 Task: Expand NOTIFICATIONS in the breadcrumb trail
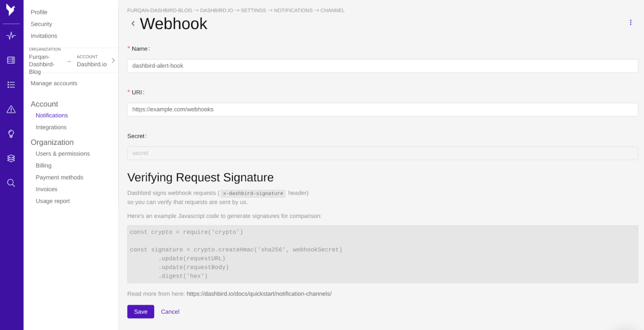(x=293, y=10)
